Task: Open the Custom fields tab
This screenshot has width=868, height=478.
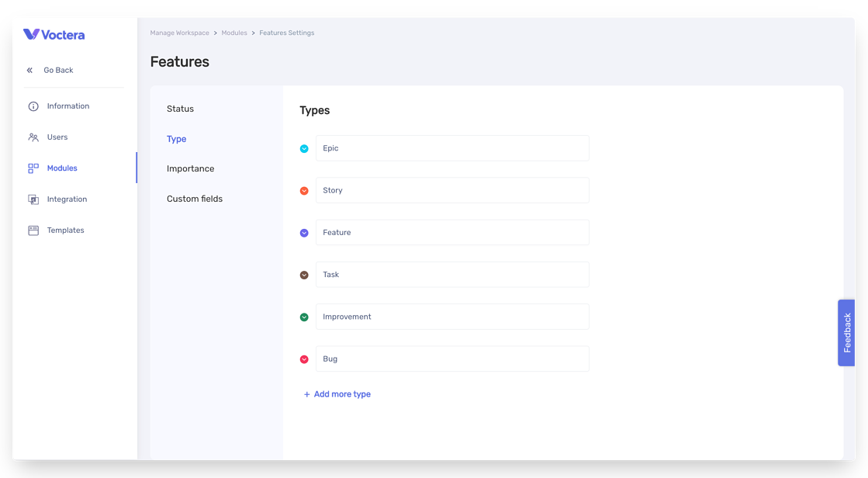Action: tap(194, 199)
